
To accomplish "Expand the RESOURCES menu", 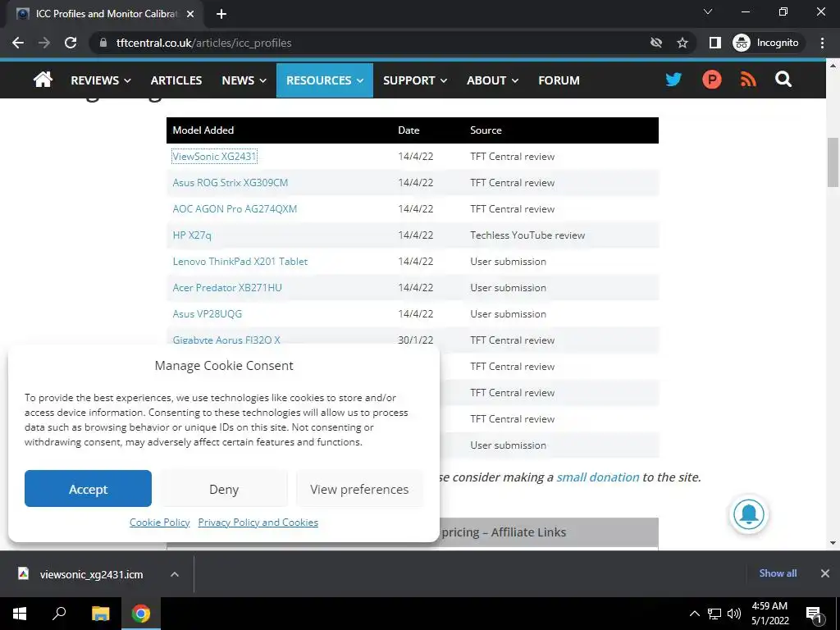I will [x=325, y=80].
